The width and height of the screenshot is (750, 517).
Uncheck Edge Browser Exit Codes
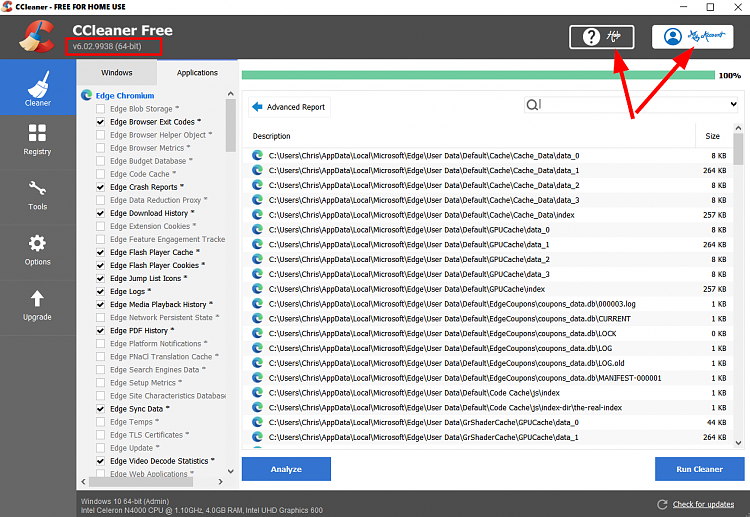[x=100, y=121]
